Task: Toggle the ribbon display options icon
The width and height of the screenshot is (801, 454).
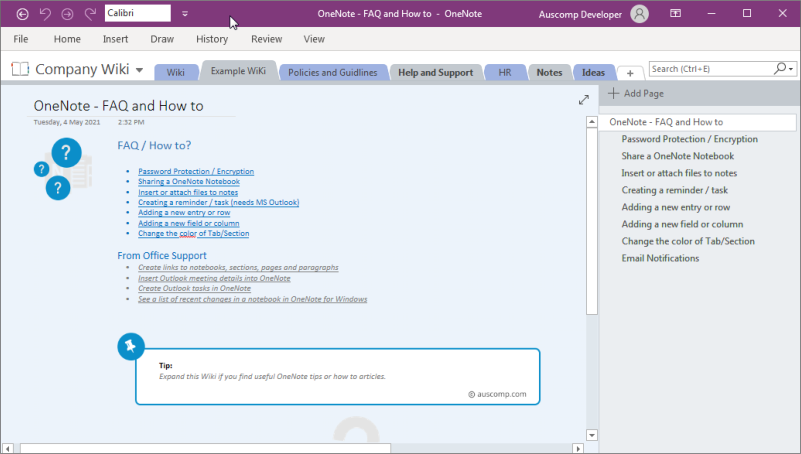Action: (675, 13)
